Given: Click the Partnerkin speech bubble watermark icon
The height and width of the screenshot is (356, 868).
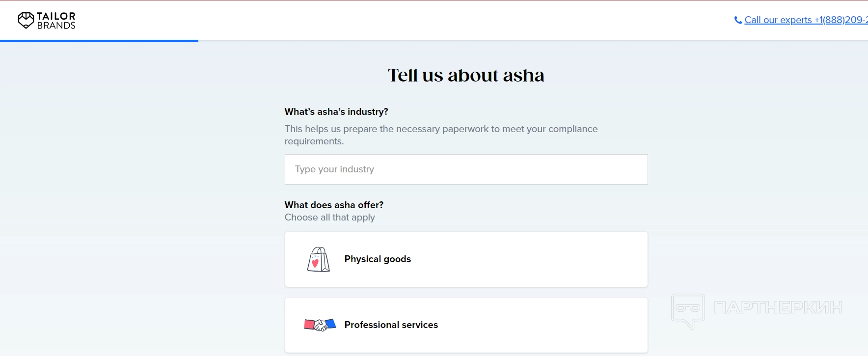Looking at the screenshot, I should 688,310.
